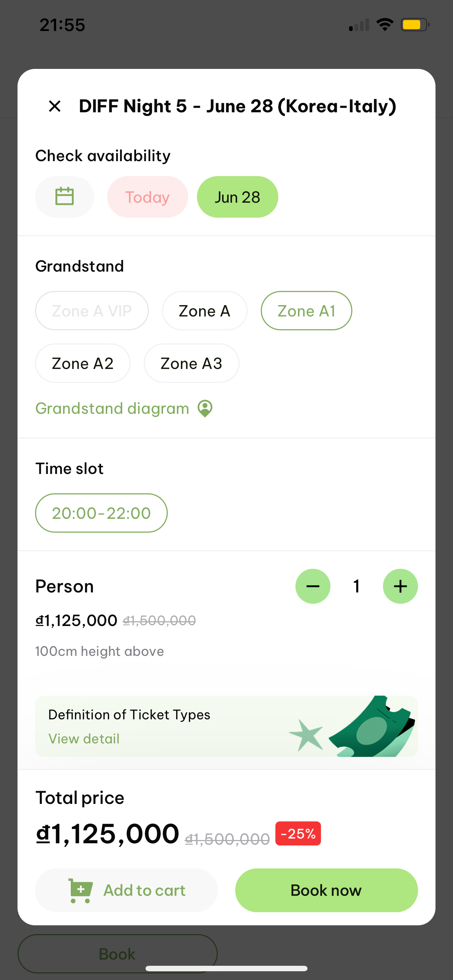
Task: Close the booking sheet with X icon
Action: tap(55, 106)
